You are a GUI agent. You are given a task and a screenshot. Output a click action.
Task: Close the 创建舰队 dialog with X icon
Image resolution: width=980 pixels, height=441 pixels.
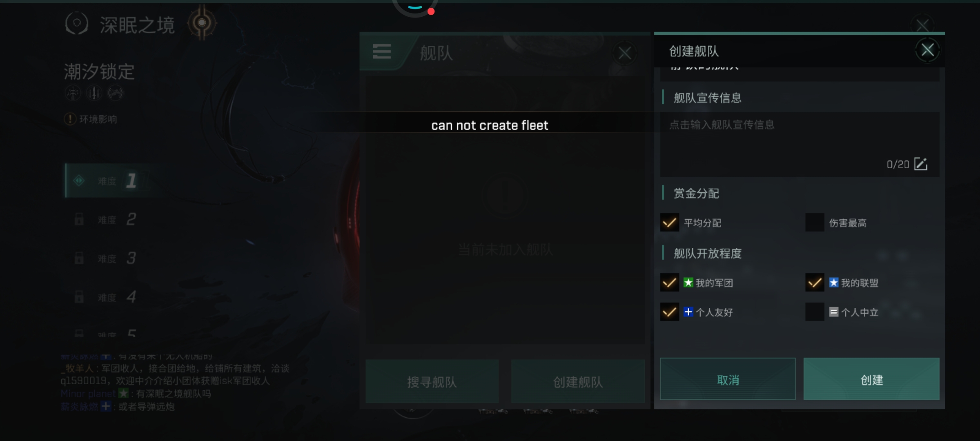pyautogui.click(x=927, y=50)
